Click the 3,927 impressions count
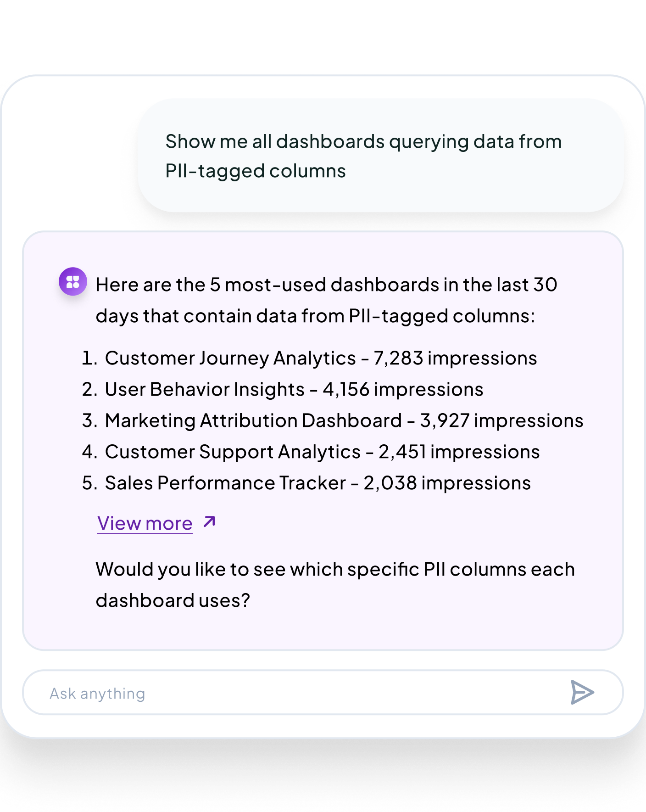The height and width of the screenshot is (812, 646). [501, 420]
